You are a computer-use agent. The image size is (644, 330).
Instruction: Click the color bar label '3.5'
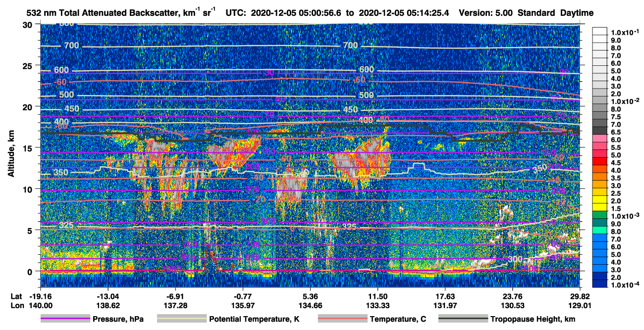coord(616,178)
